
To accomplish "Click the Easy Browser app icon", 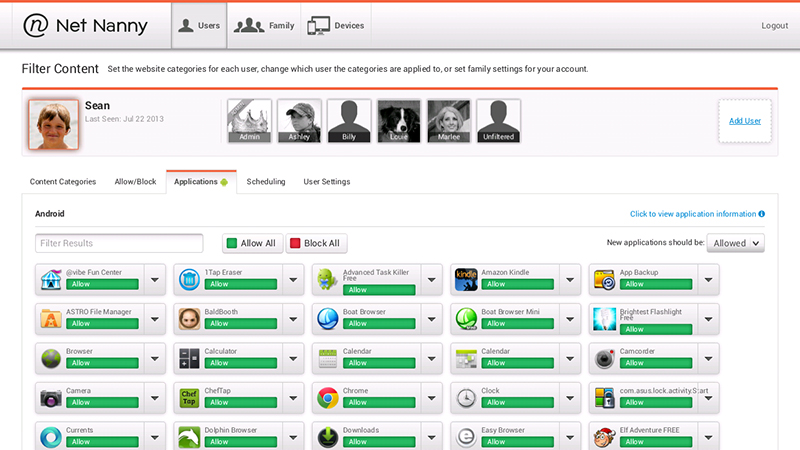I will click(466, 437).
